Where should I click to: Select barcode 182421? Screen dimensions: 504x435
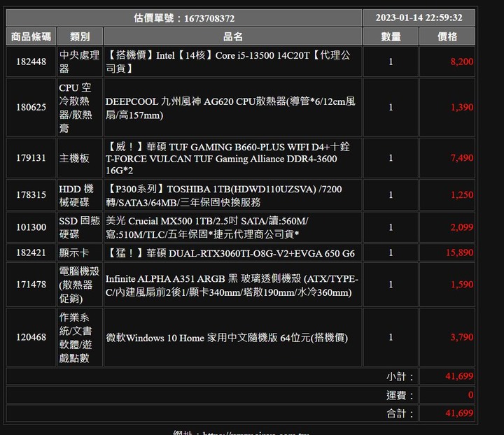(31, 252)
